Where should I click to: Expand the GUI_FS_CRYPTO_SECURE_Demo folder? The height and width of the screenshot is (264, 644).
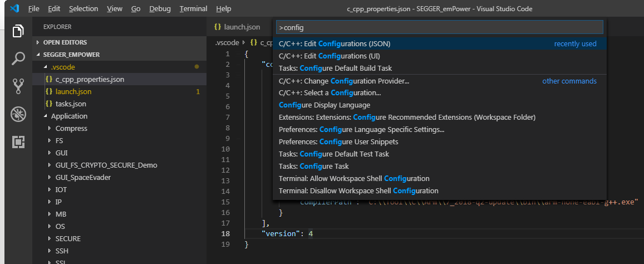click(119, 165)
